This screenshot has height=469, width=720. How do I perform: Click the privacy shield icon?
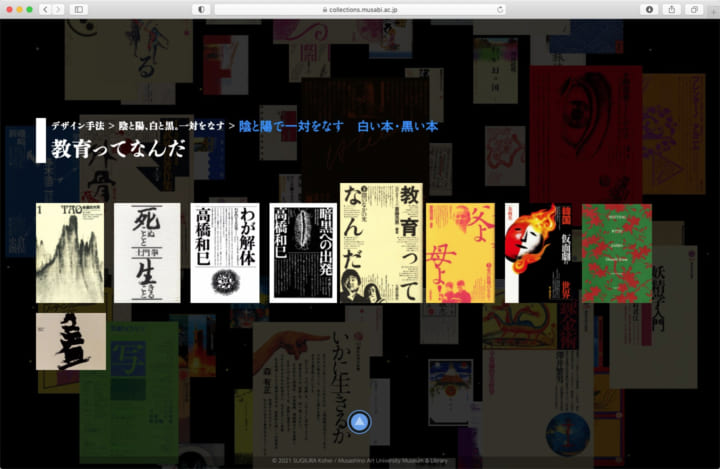coord(201,9)
